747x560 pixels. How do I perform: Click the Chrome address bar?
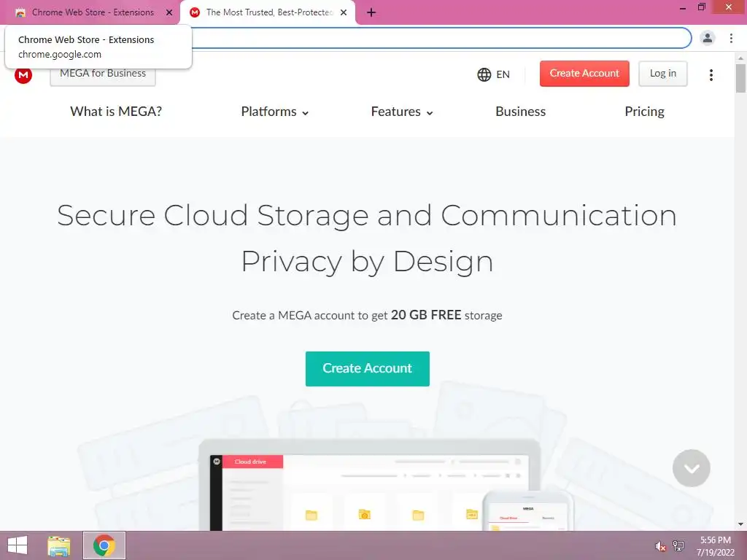441,38
